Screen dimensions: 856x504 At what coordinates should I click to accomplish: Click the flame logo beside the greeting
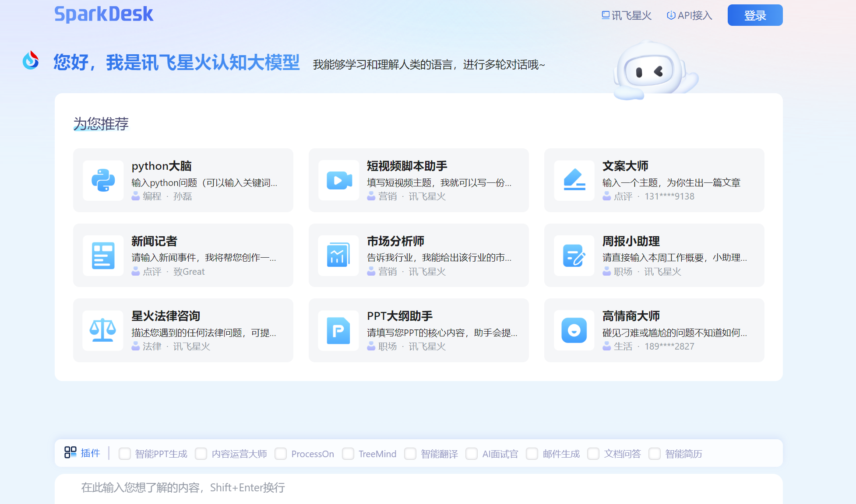pyautogui.click(x=31, y=60)
